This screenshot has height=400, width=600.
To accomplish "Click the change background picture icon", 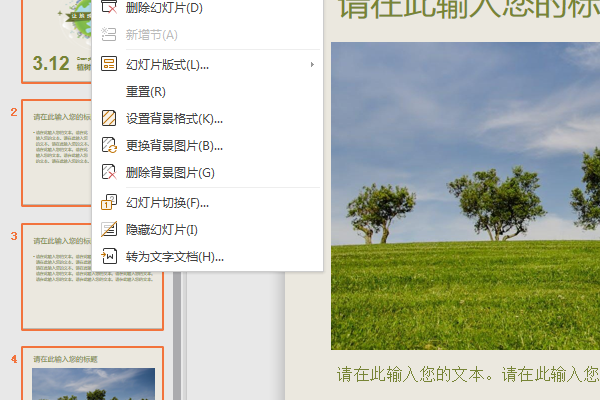I will pos(109,145).
